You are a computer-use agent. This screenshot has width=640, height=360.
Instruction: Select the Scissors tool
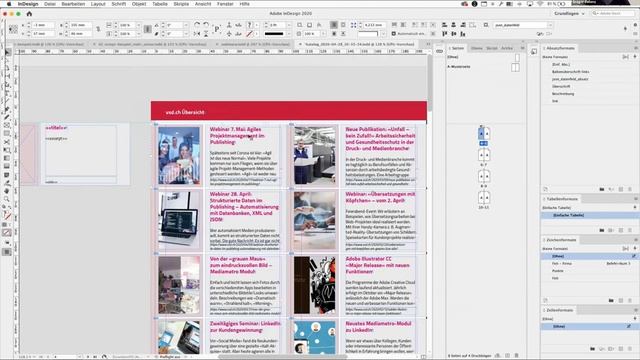(x=7, y=142)
